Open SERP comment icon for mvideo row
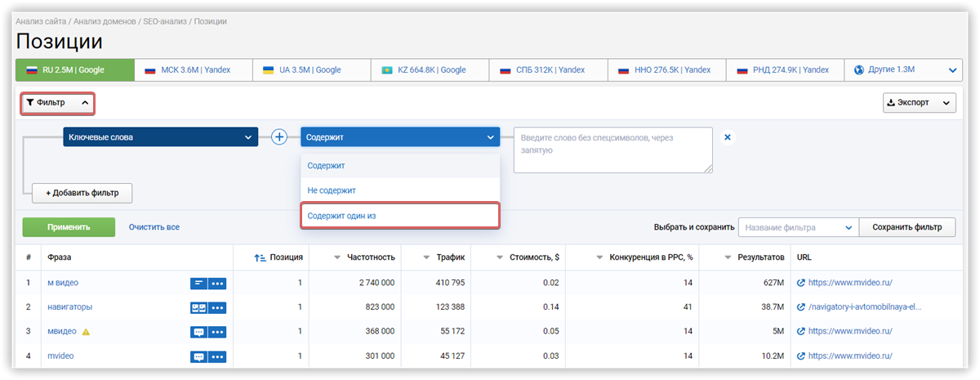 (x=198, y=356)
